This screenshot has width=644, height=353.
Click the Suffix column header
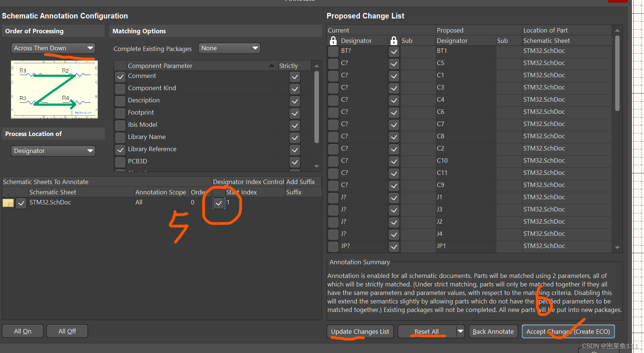tap(303, 192)
